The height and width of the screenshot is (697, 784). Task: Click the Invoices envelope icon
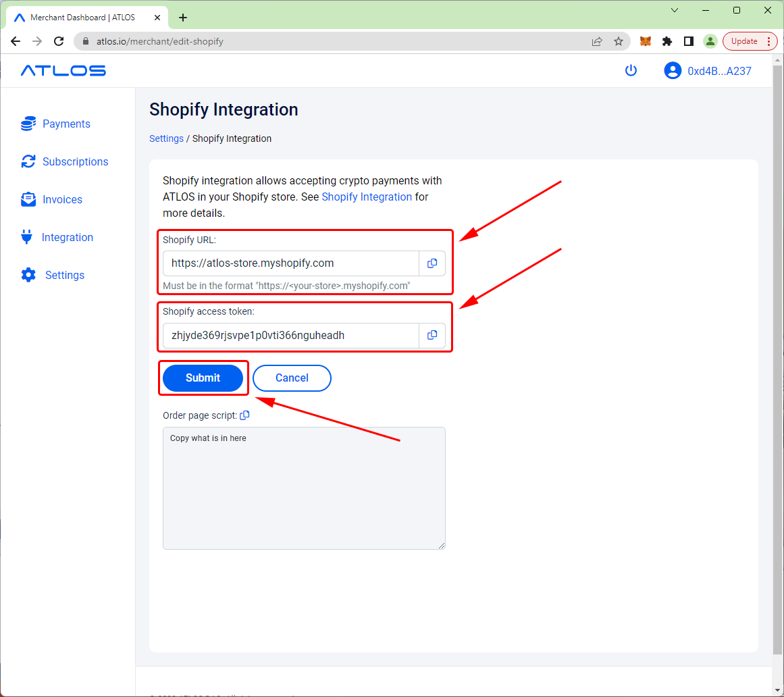(x=28, y=199)
